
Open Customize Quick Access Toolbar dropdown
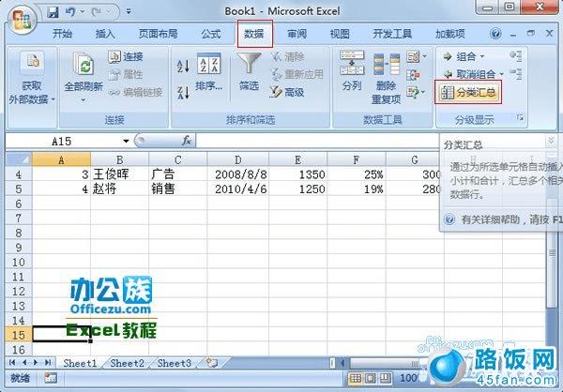(129, 12)
